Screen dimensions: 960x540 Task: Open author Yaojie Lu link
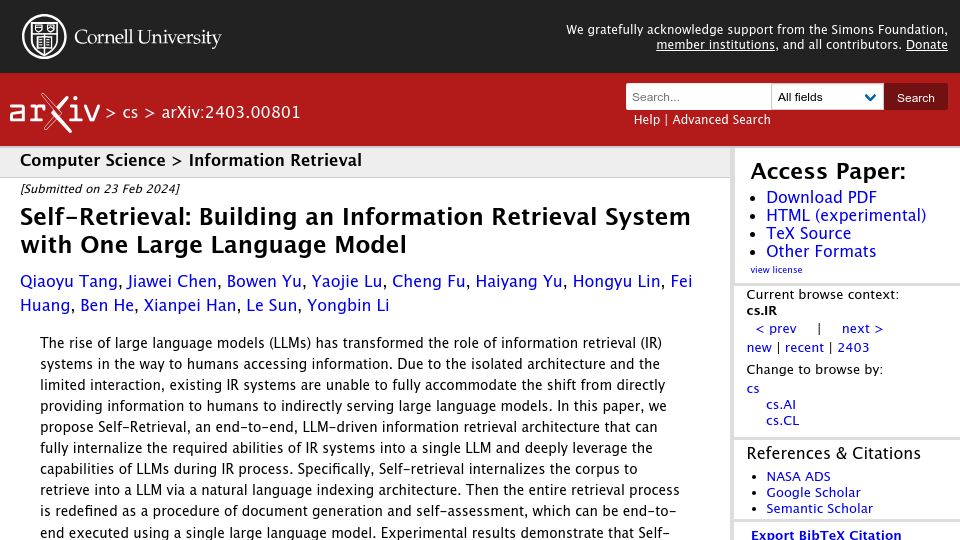(x=347, y=282)
